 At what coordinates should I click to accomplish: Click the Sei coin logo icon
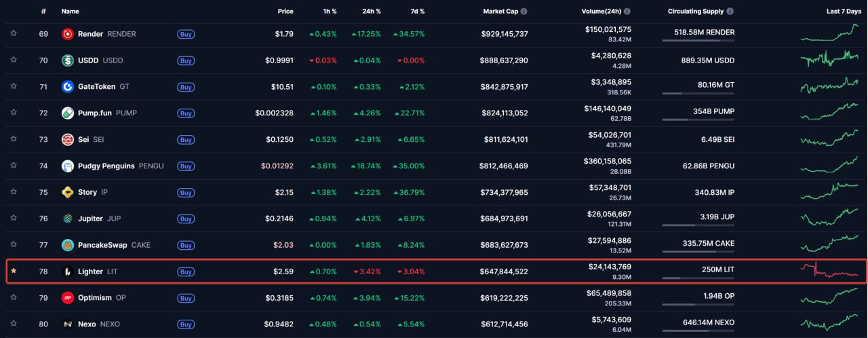pyautogui.click(x=68, y=140)
